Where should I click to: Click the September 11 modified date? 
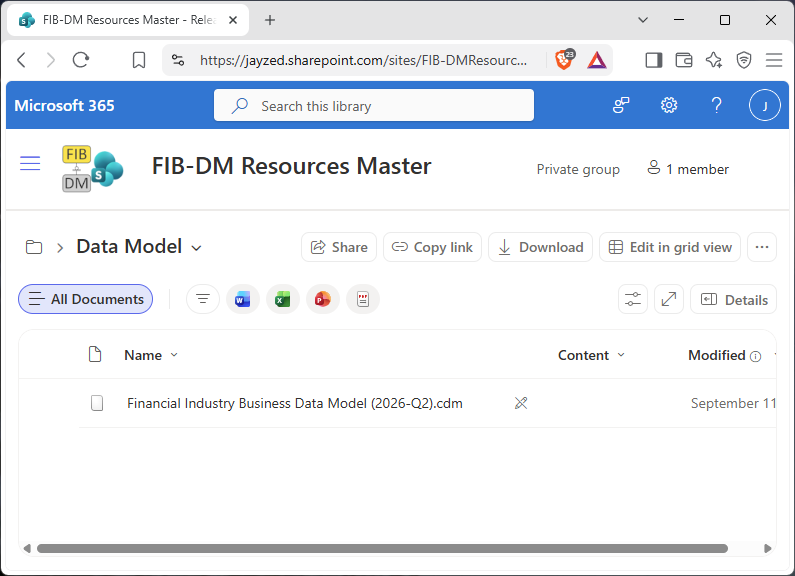click(x=733, y=403)
